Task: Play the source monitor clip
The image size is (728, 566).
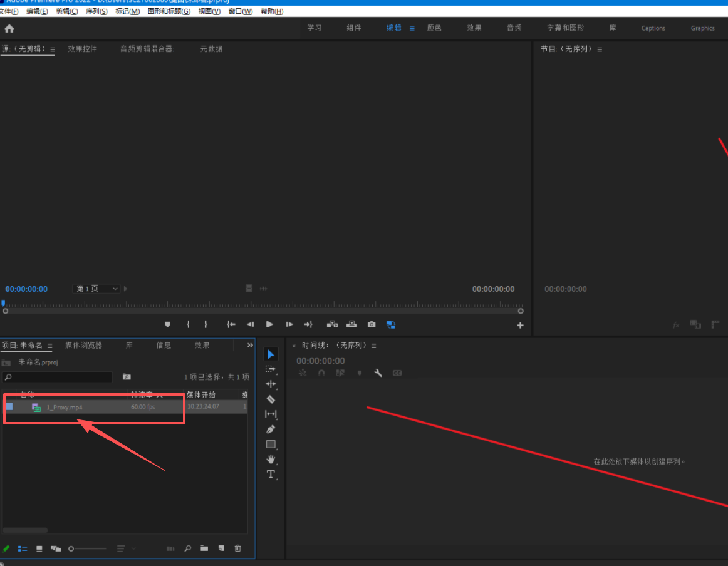Action: [x=269, y=324]
